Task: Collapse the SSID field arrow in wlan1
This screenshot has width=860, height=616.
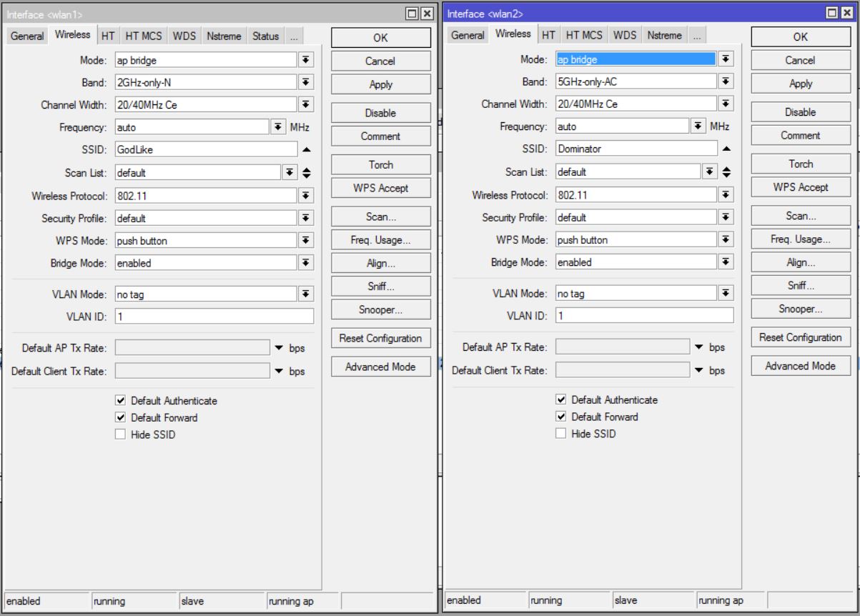Action: [x=306, y=150]
